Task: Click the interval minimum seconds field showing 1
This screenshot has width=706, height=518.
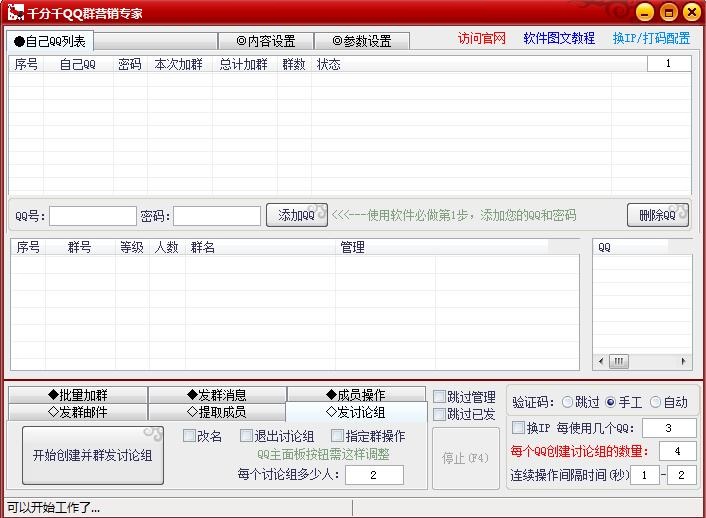Action: tap(644, 475)
